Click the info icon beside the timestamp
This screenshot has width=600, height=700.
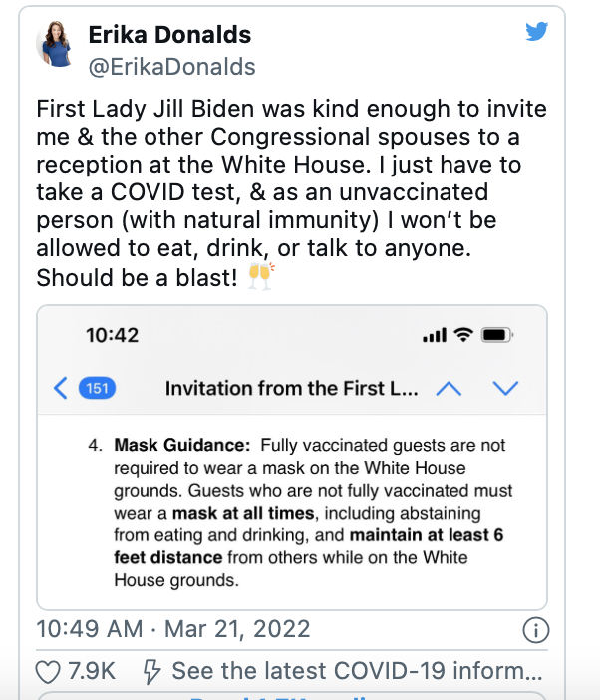[x=535, y=630]
